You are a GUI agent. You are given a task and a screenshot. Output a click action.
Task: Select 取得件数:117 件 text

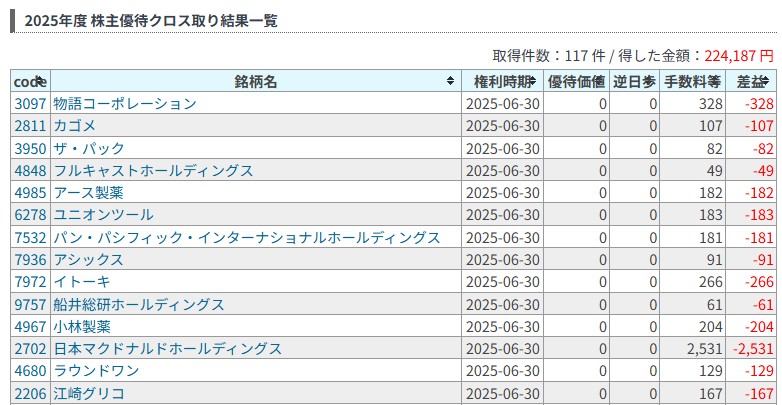(x=549, y=55)
